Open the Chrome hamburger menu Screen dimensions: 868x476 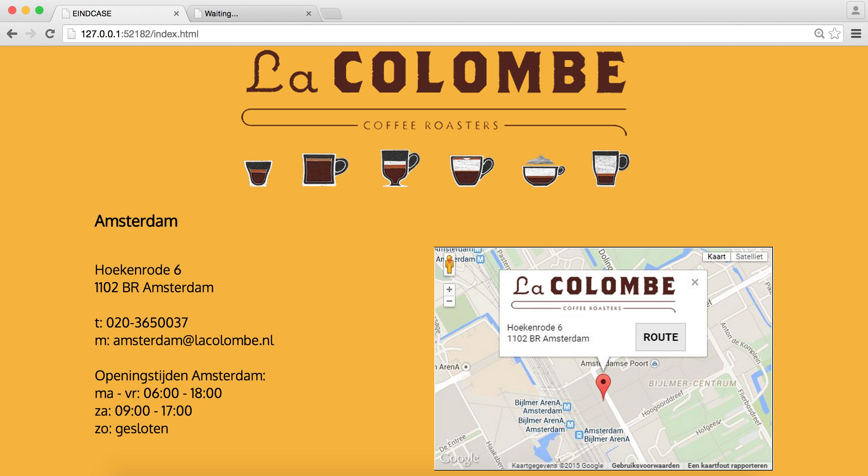856,34
